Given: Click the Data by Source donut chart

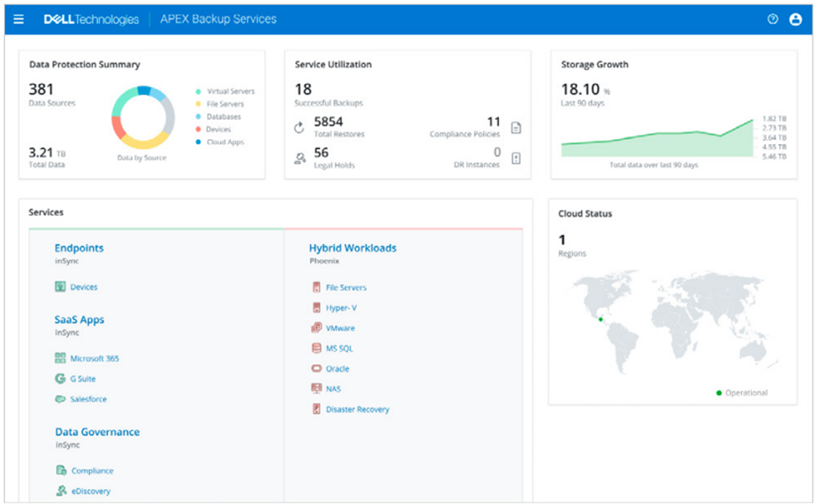Looking at the screenshot, I should [142, 118].
